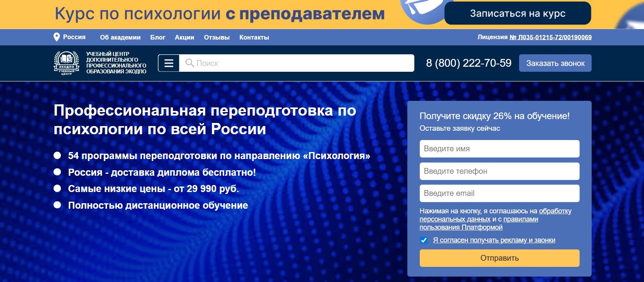This screenshot has width=644, height=282.
Task: Click the правилами пользования Платформой link
Action: click(x=461, y=227)
